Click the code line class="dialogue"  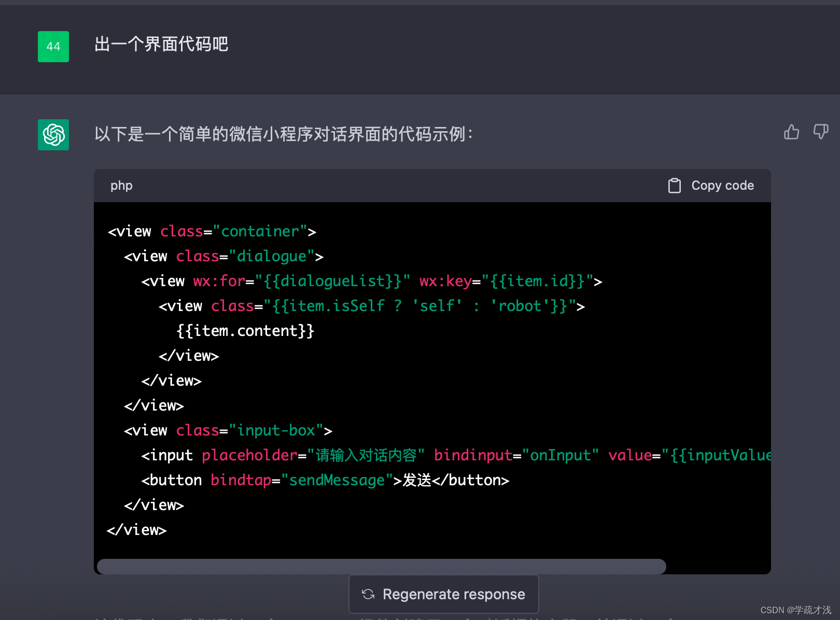coord(223,256)
